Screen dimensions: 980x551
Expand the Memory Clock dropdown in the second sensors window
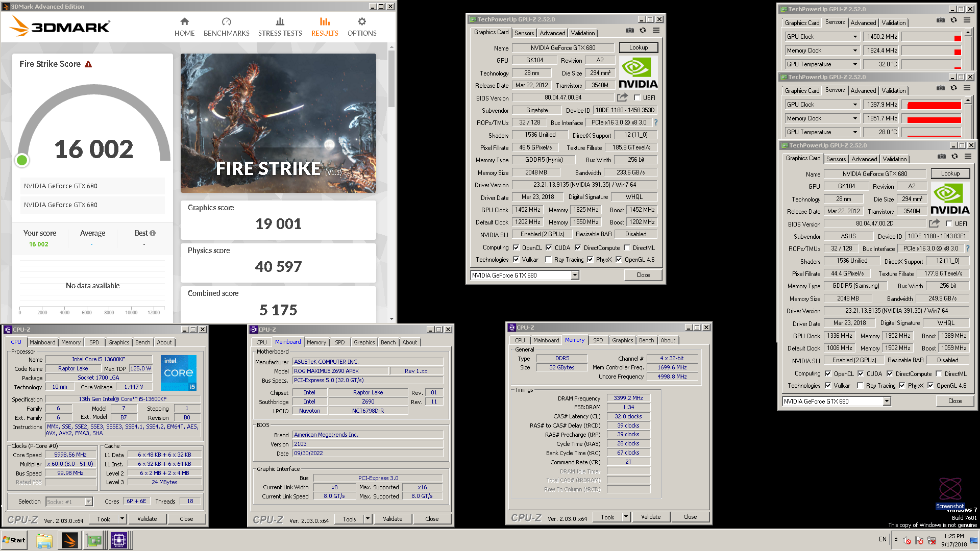[x=855, y=118]
